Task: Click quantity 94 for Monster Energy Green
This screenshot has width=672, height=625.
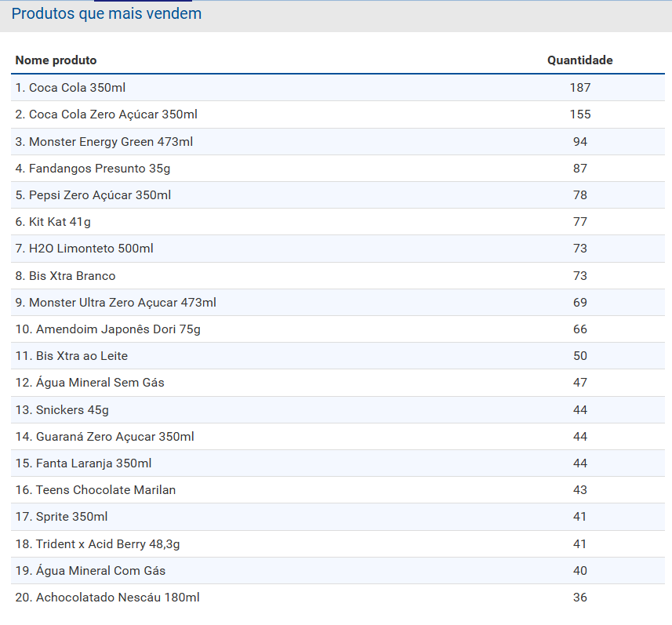Action: click(x=580, y=142)
